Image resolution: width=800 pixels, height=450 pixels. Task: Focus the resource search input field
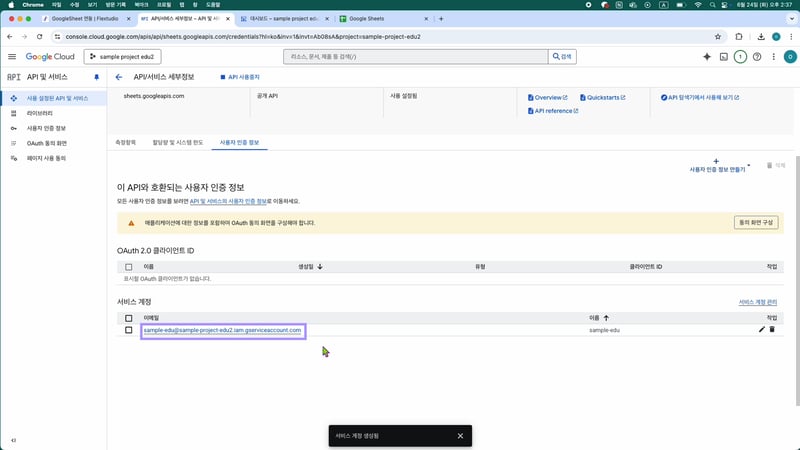[x=415, y=57]
